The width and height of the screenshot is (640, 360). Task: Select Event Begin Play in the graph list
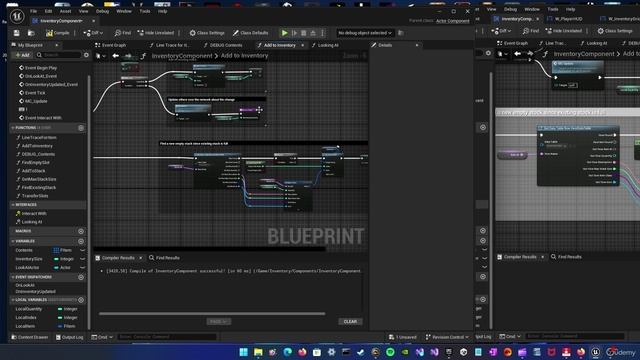pyautogui.click(x=40, y=68)
